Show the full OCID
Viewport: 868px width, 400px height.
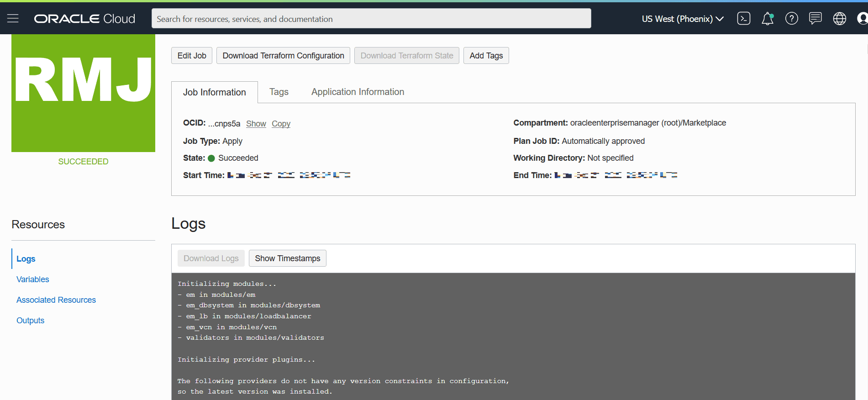click(256, 124)
